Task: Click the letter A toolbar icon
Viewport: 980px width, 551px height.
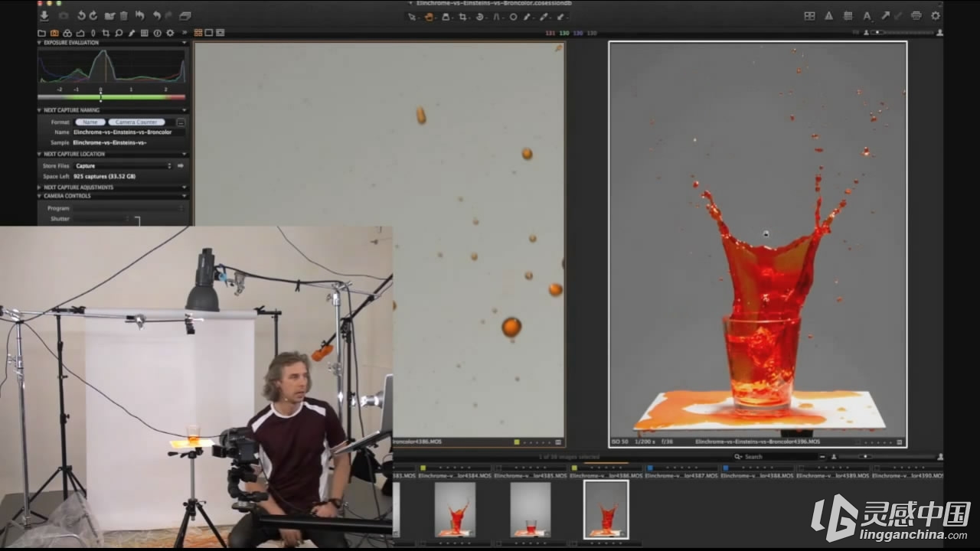Action: [867, 16]
